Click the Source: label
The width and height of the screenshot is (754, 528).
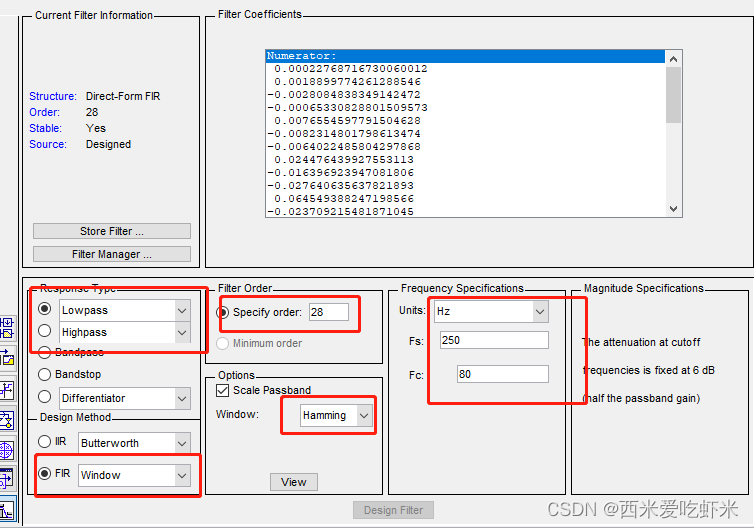pyautogui.click(x=48, y=144)
